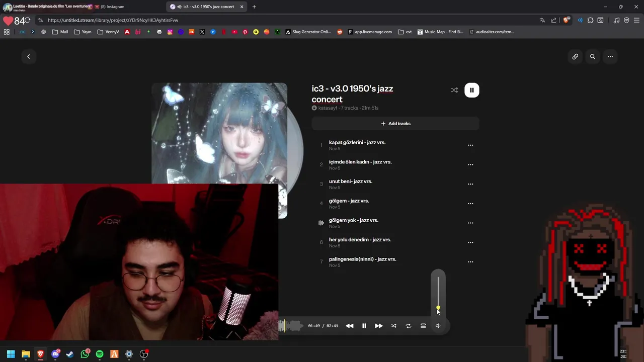Viewport: 644px width, 362px height.
Task: Open options menu for her yolu denedim track
Action: [470, 242]
